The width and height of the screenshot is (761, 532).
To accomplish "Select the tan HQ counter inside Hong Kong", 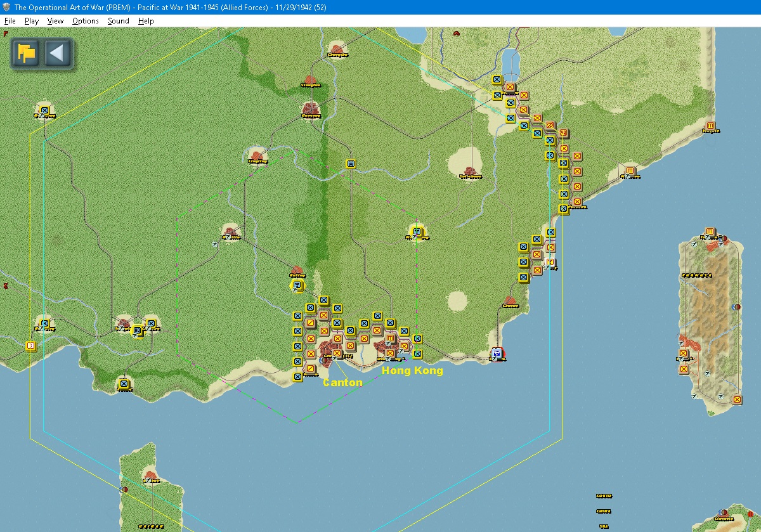I will coord(390,339).
